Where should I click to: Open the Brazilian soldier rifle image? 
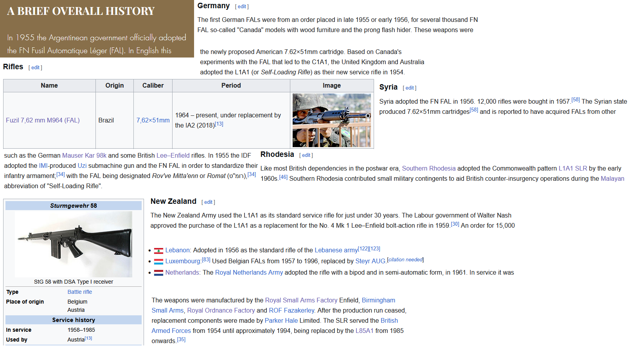coord(332,120)
